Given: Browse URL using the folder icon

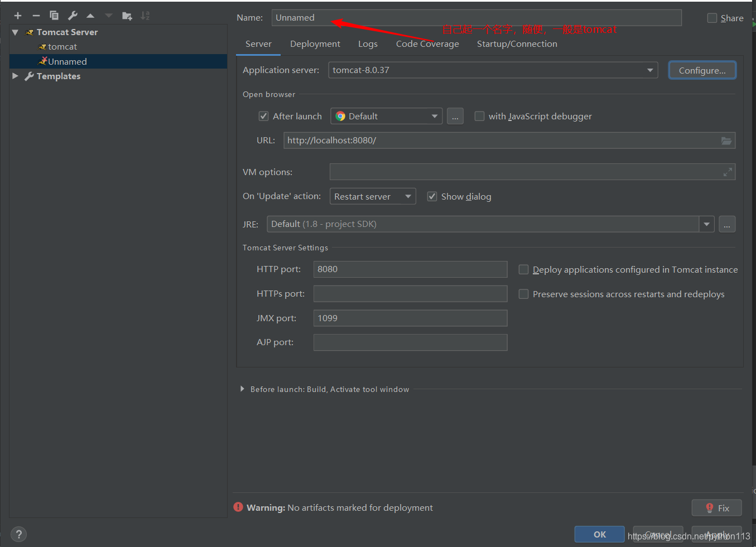Looking at the screenshot, I should pos(726,141).
